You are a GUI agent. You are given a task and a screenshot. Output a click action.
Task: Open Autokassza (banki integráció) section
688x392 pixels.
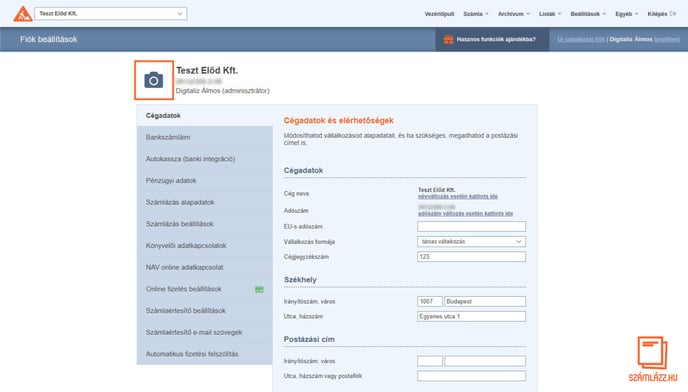(x=204, y=159)
